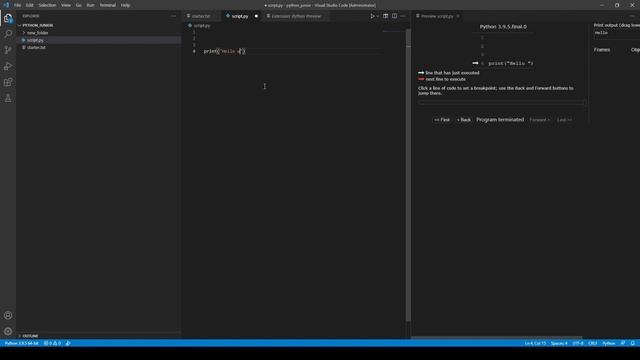Click the Python Preview icon in editor toolbar

point(385,16)
